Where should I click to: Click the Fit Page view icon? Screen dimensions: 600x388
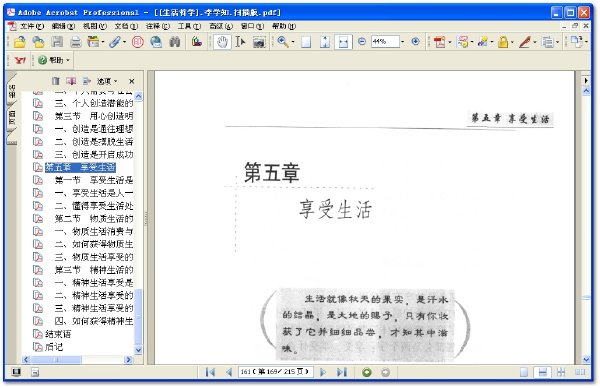[324, 42]
